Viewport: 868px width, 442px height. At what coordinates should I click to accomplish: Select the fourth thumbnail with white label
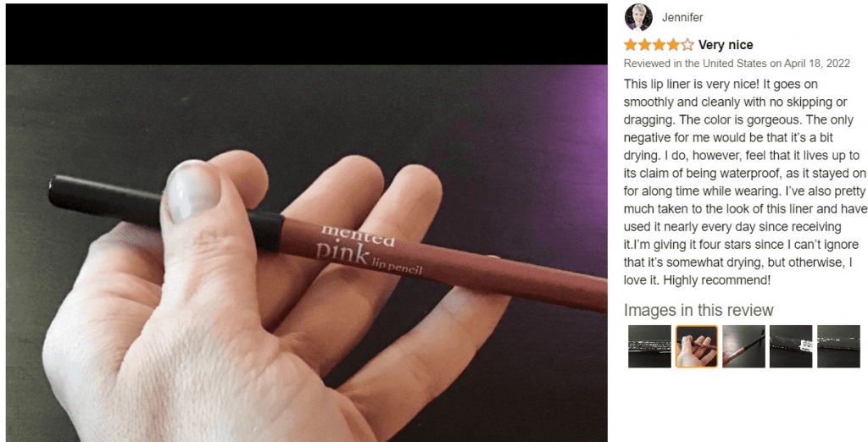[791, 346]
